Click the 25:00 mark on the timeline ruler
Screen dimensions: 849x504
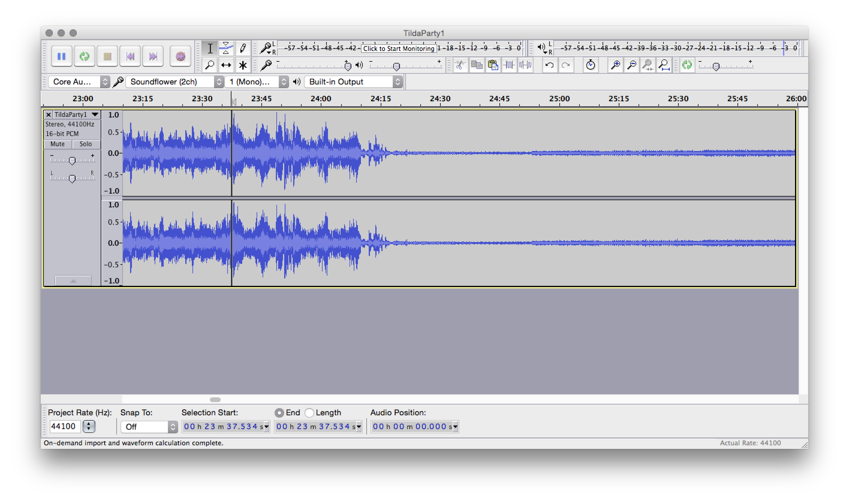click(559, 99)
